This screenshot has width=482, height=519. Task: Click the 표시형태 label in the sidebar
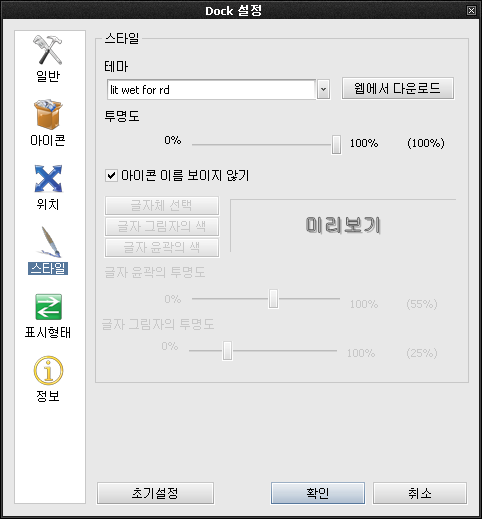[x=48, y=332]
